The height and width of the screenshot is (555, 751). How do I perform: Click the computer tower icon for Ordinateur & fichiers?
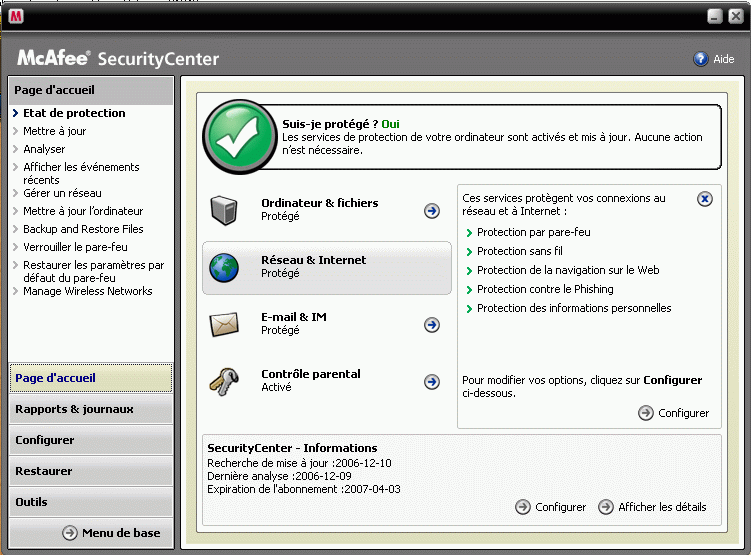(x=224, y=210)
